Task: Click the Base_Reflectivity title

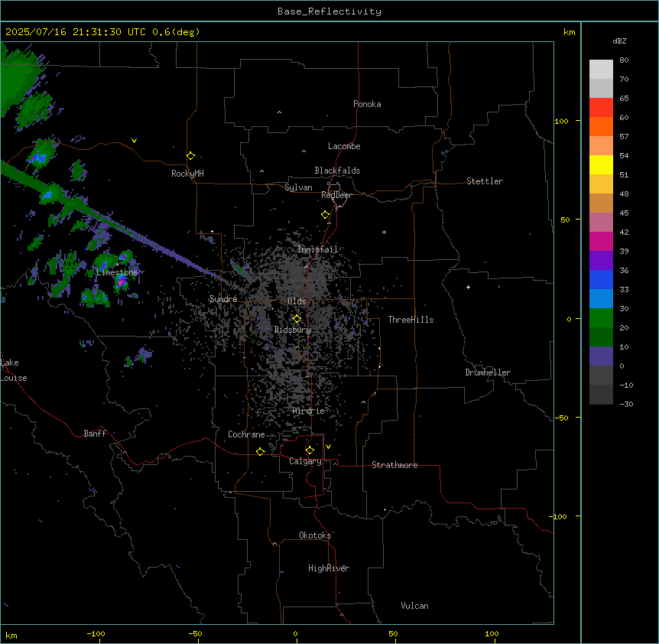Action: point(329,11)
